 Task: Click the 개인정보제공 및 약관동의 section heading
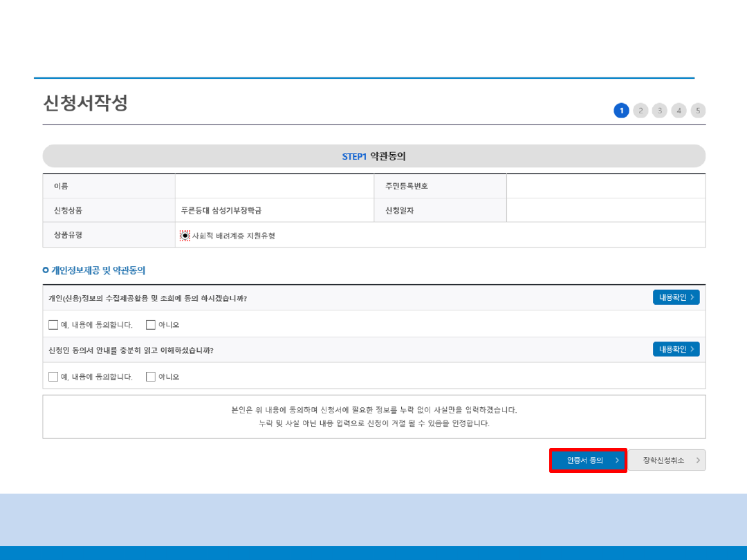98,270
